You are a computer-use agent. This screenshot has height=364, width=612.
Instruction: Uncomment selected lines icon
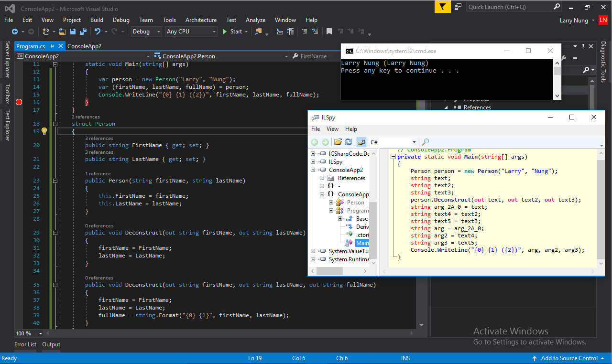click(x=314, y=32)
